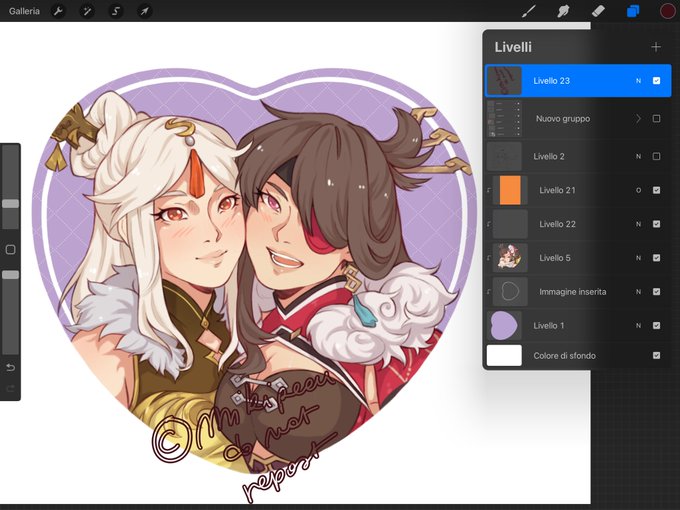Hide Livello 23 layer
Screen dimensions: 680x510
point(657,81)
